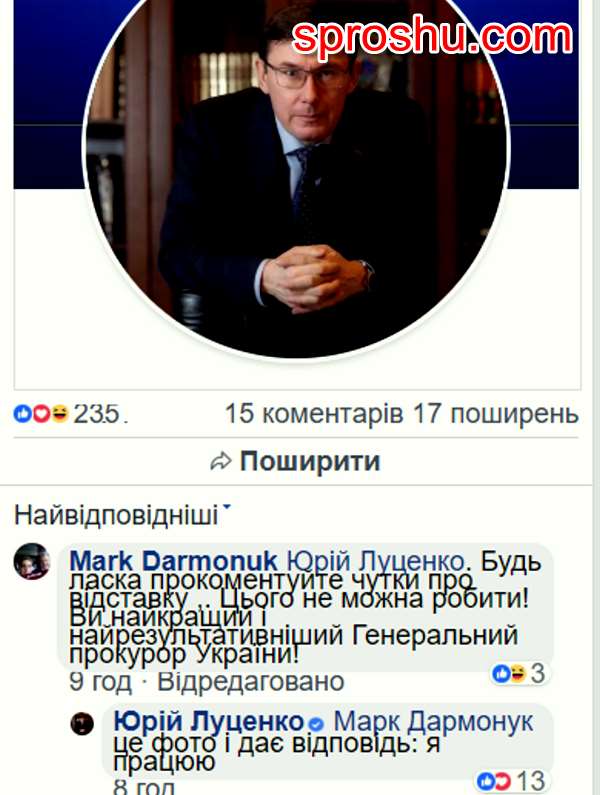Click the Поширити share button
The width and height of the screenshot is (600, 795).
(296, 461)
